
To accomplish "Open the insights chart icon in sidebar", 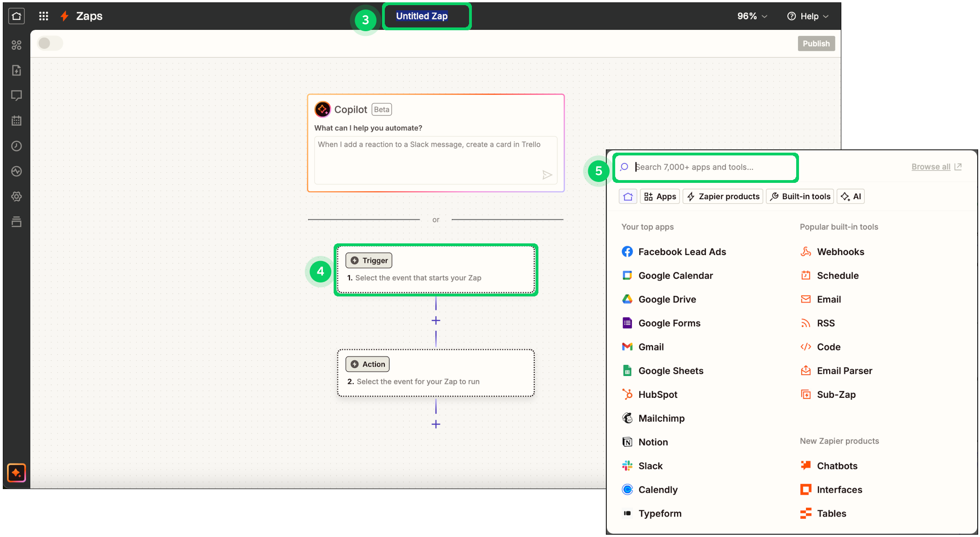I will pos(17,171).
